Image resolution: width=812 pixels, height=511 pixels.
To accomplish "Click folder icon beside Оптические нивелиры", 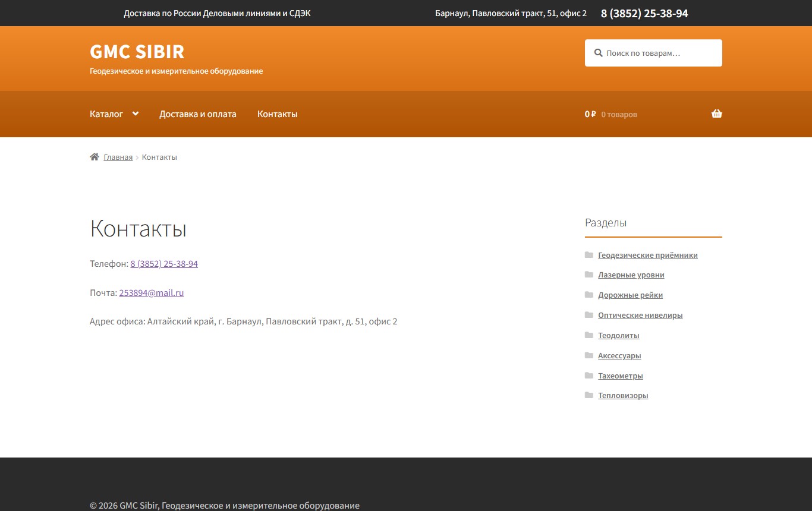I will (x=589, y=315).
